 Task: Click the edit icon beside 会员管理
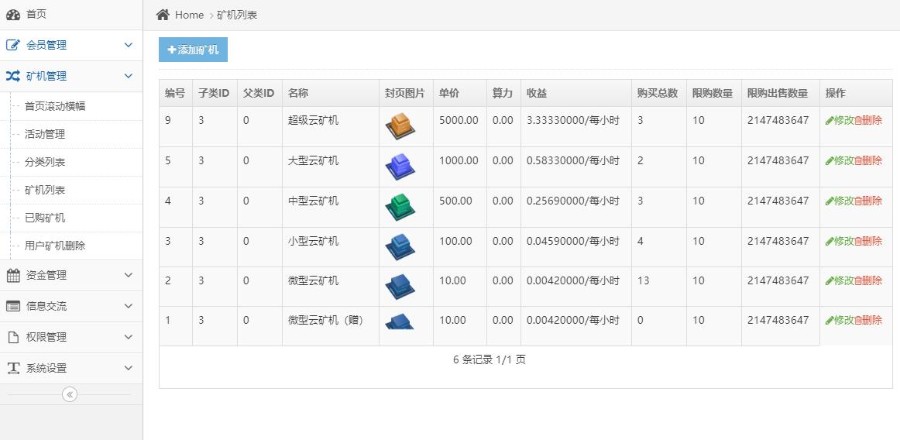(x=13, y=45)
